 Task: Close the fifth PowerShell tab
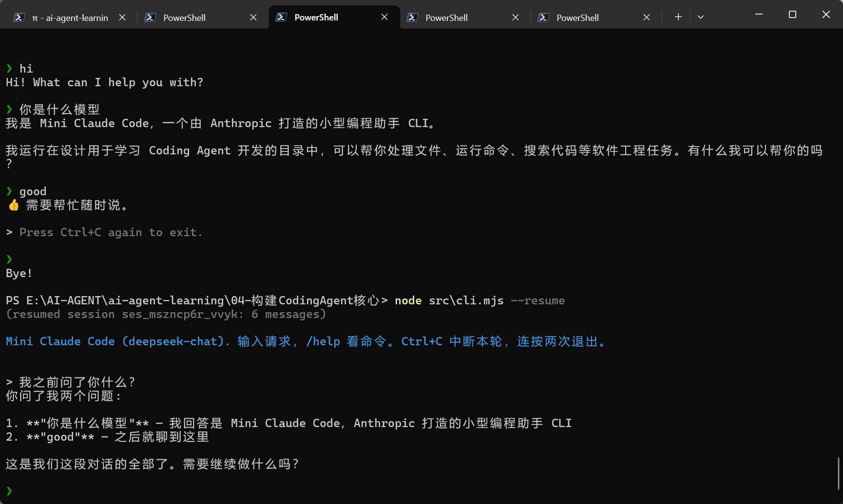tap(647, 18)
